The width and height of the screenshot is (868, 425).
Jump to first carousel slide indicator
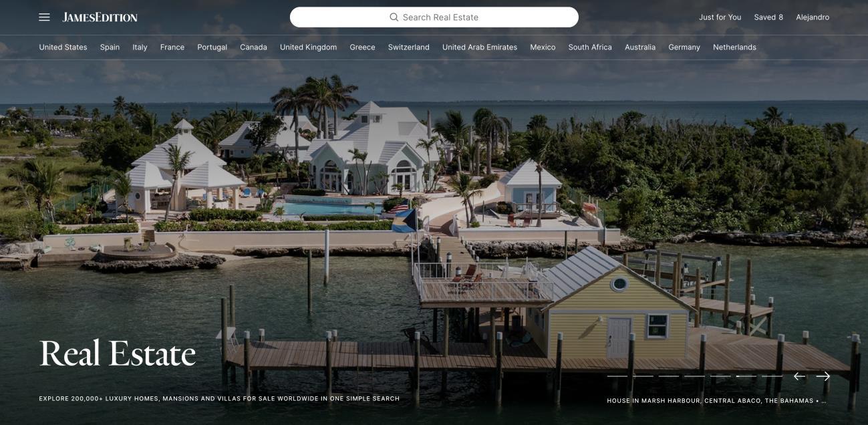pyautogui.click(x=617, y=376)
